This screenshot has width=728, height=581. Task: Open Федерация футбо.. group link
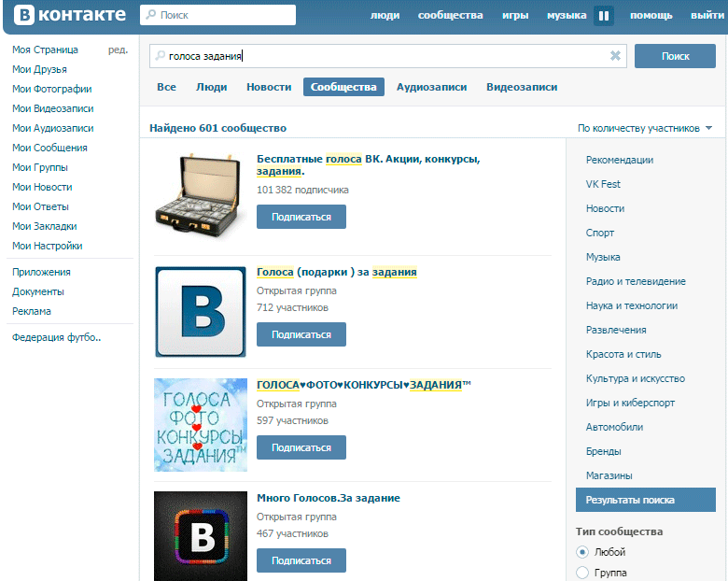click(x=57, y=337)
